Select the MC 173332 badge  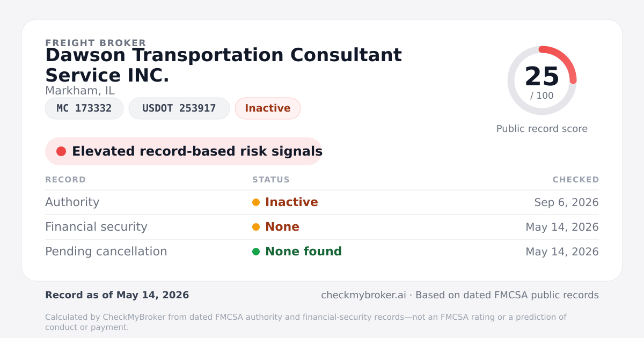[84, 108]
